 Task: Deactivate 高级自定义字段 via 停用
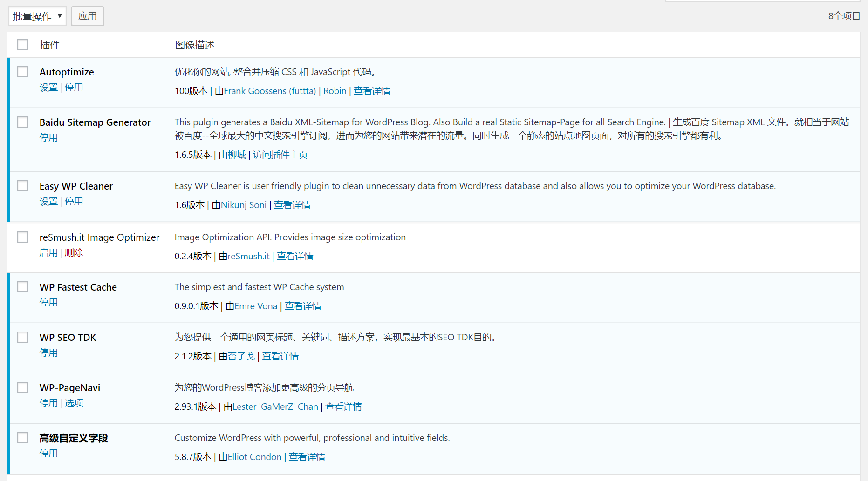click(48, 454)
